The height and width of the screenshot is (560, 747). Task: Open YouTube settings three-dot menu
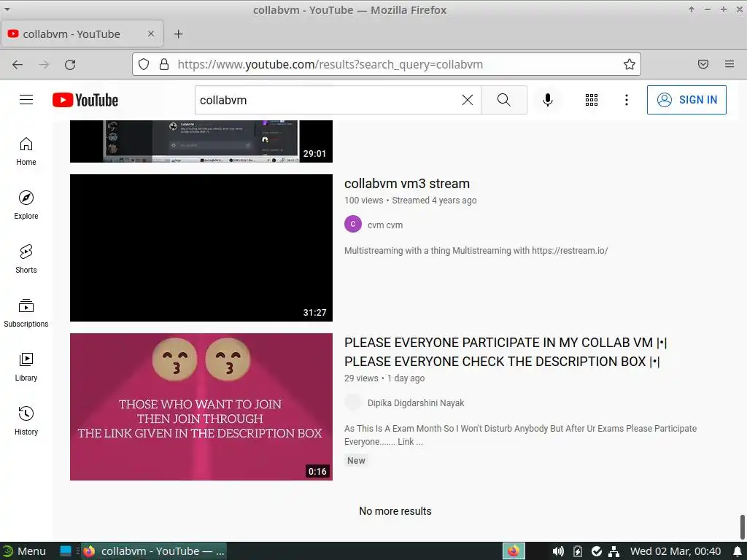click(626, 100)
